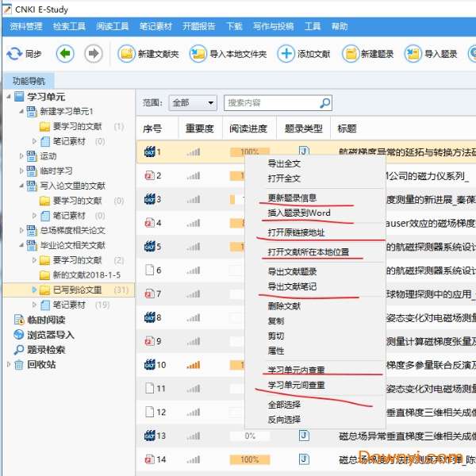
Task: Click the 新建文献夹 folder icon
Action: pos(126,54)
